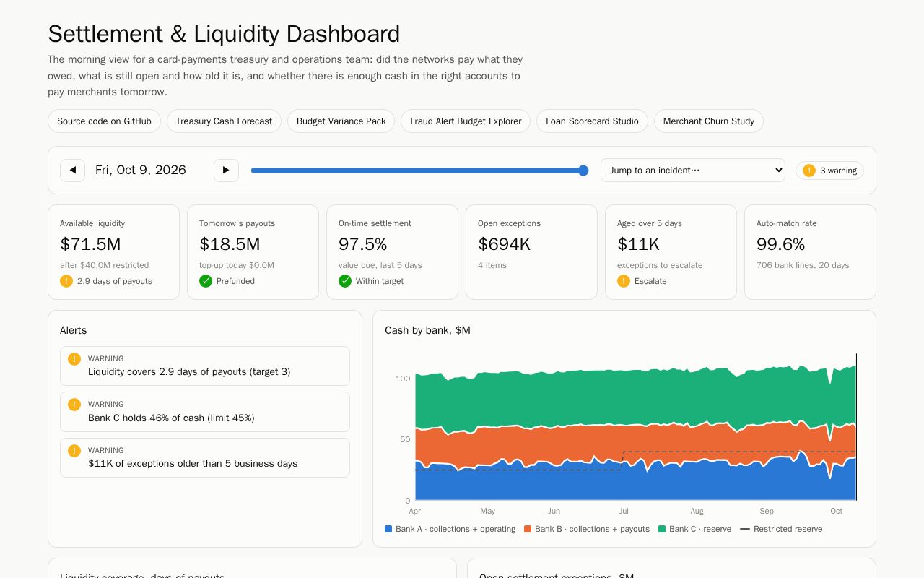Click warning icon on aged exceptions alert

click(74, 451)
